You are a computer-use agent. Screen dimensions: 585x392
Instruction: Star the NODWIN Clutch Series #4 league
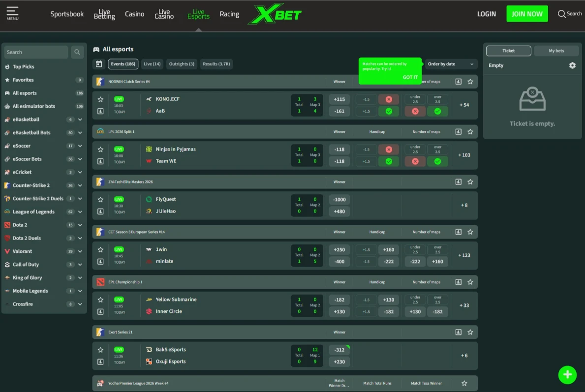coord(470,82)
